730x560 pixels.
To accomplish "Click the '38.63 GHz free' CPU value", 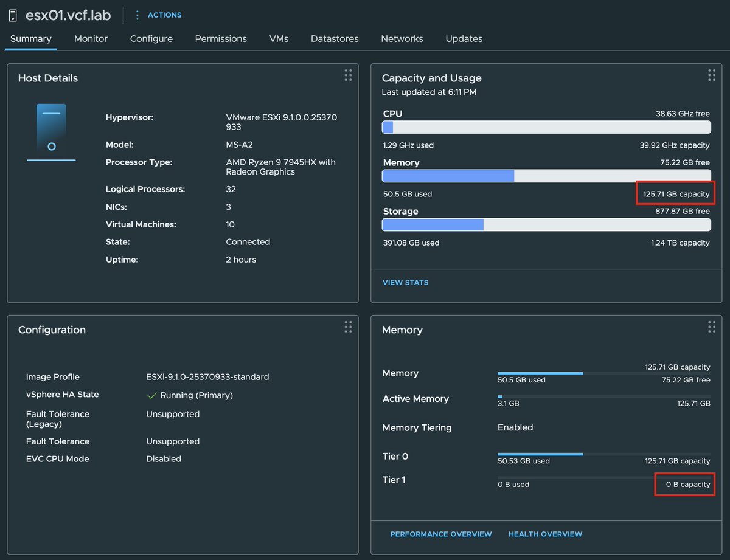I will (683, 114).
